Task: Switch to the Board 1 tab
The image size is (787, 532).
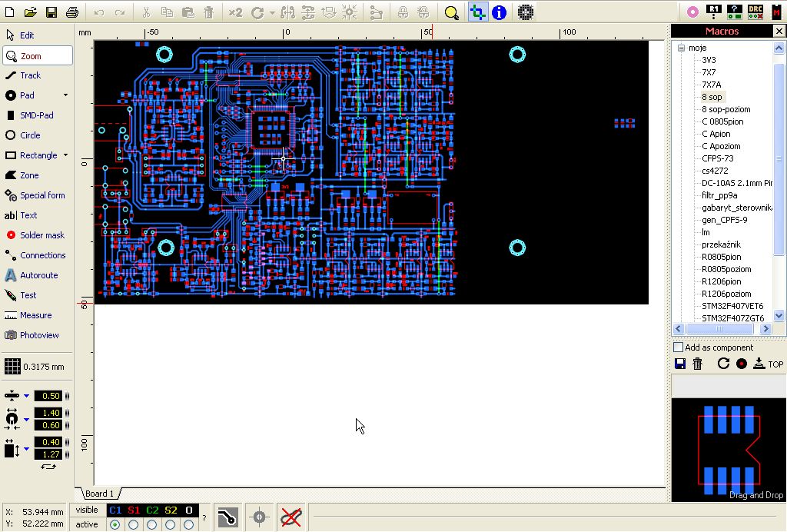Action: [99, 494]
